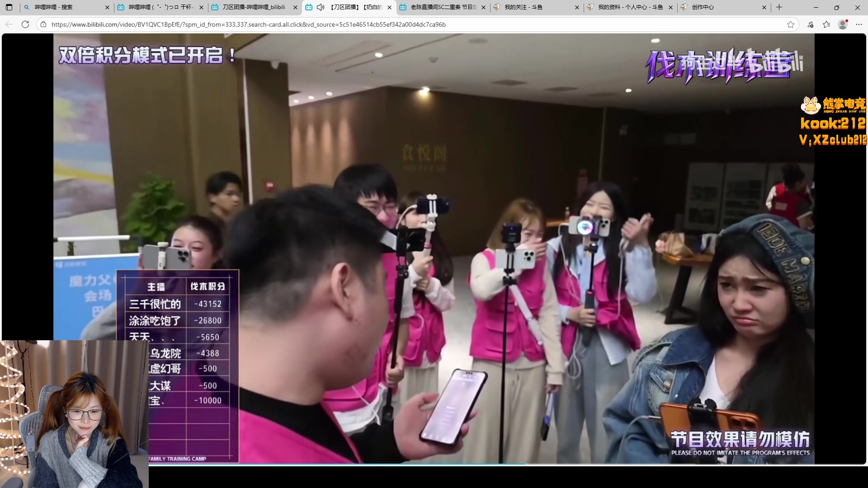
Task: Expand the settings and more menu
Action: (x=859, y=24)
